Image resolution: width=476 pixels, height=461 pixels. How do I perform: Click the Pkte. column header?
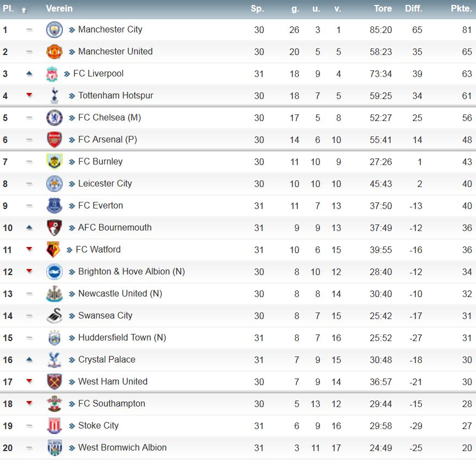(x=461, y=8)
